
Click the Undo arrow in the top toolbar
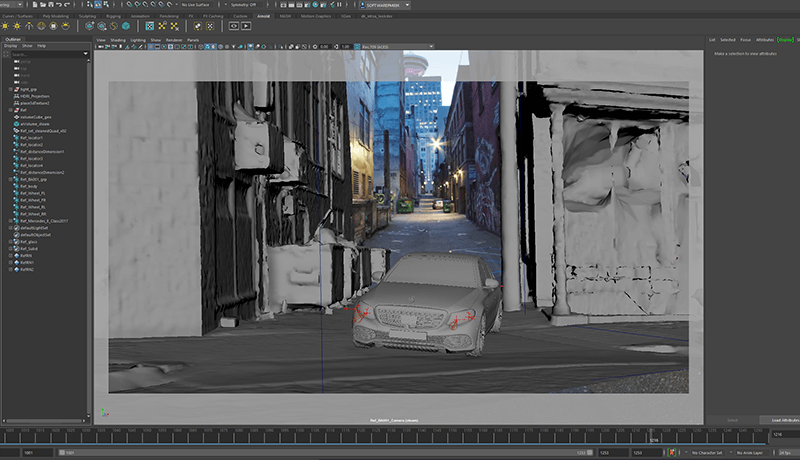[59, 5]
